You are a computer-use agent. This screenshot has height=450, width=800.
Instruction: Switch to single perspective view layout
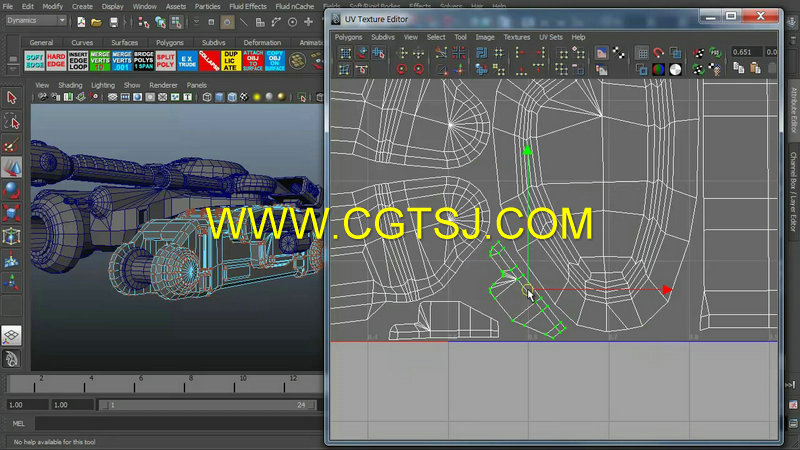pyautogui.click(x=11, y=335)
